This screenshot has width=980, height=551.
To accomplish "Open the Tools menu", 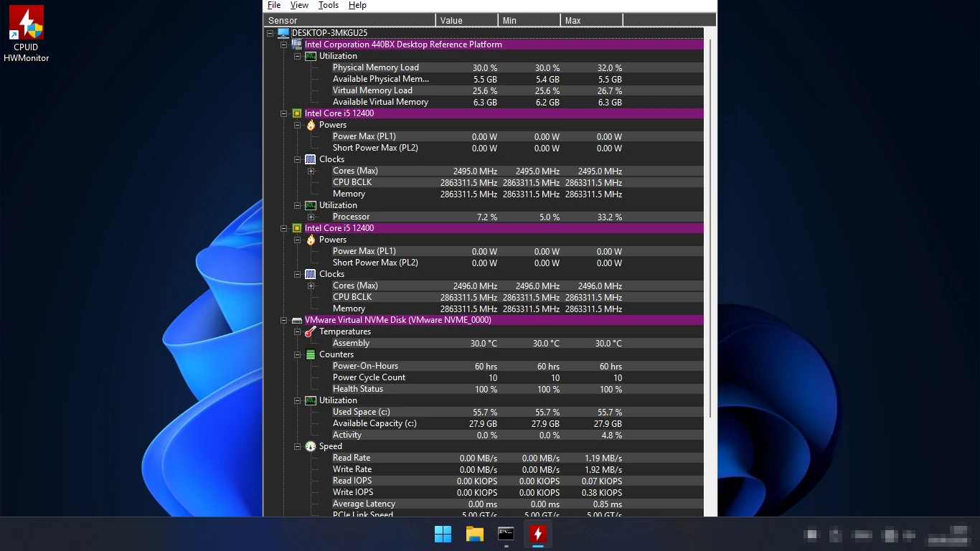I will tap(329, 5).
